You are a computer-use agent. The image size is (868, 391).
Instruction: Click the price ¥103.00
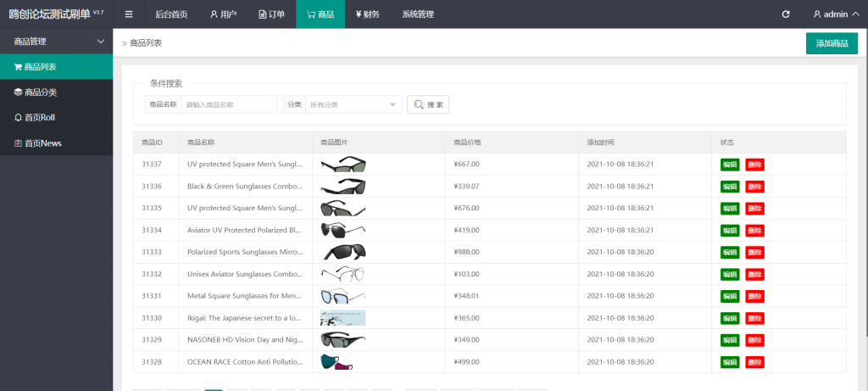click(x=466, y=274)
